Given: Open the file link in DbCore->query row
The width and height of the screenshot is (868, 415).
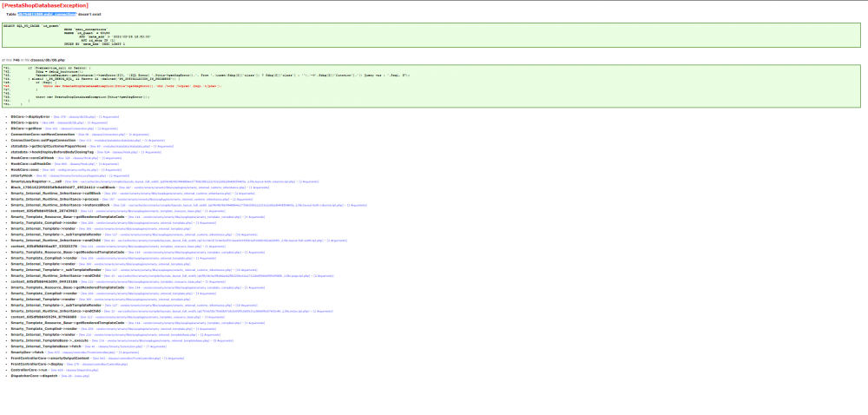Looking at the screenshot, I should [62, 122].
